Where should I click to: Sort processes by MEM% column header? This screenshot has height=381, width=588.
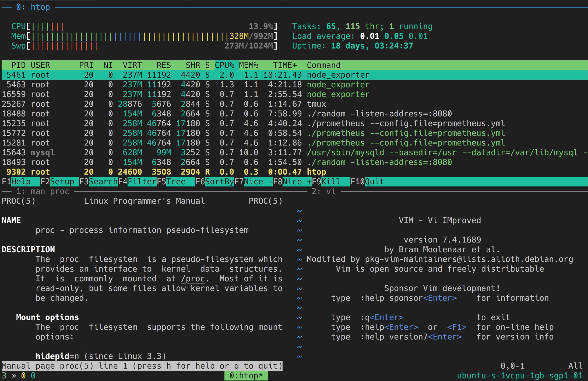(248, 65)
